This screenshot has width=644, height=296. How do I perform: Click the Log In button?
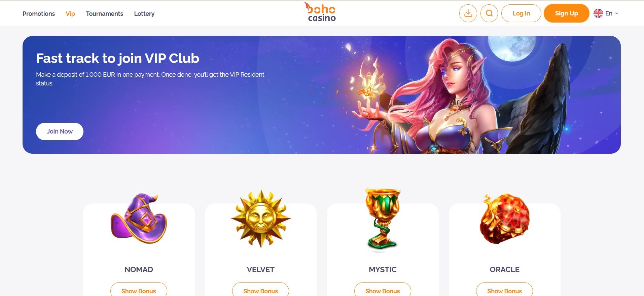[x=521, y=13]
